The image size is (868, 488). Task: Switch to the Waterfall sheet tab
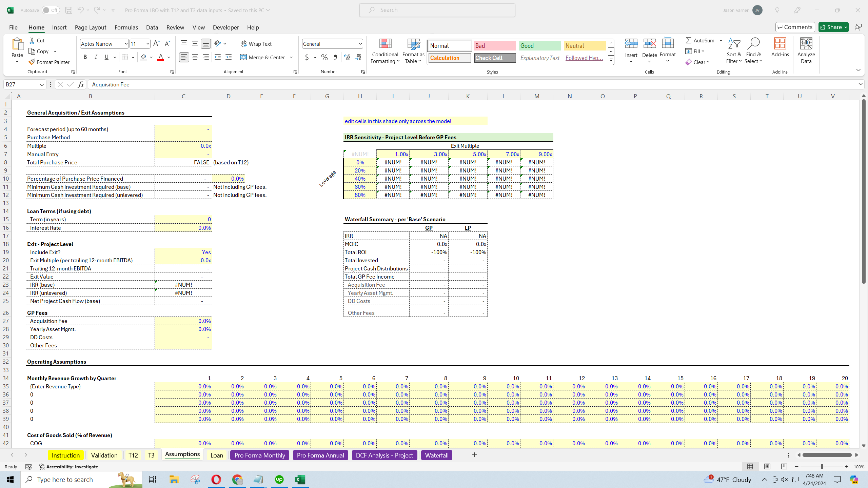tap(436, 455)
